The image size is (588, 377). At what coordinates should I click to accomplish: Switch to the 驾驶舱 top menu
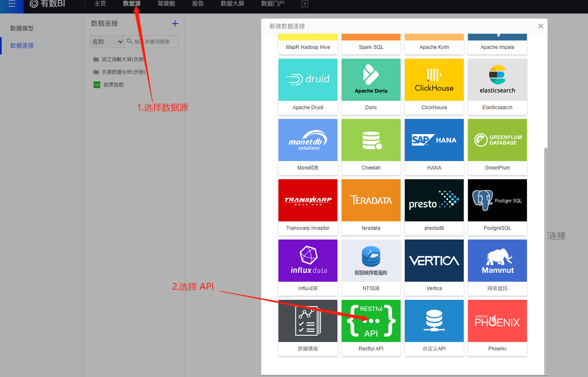point(166,4)
